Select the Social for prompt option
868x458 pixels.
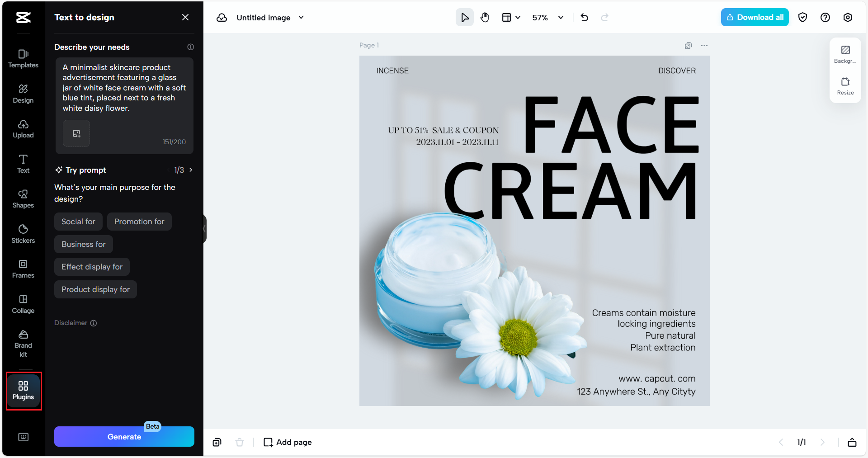pos(78,222)
